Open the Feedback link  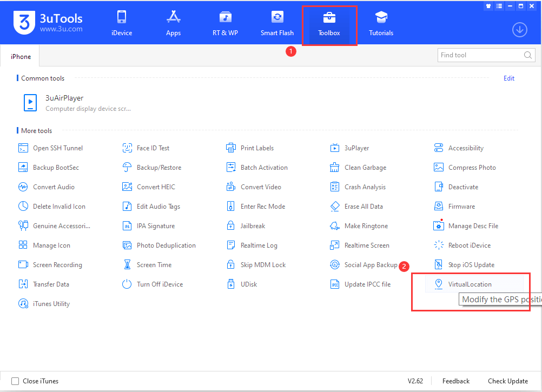pos(455,381)
